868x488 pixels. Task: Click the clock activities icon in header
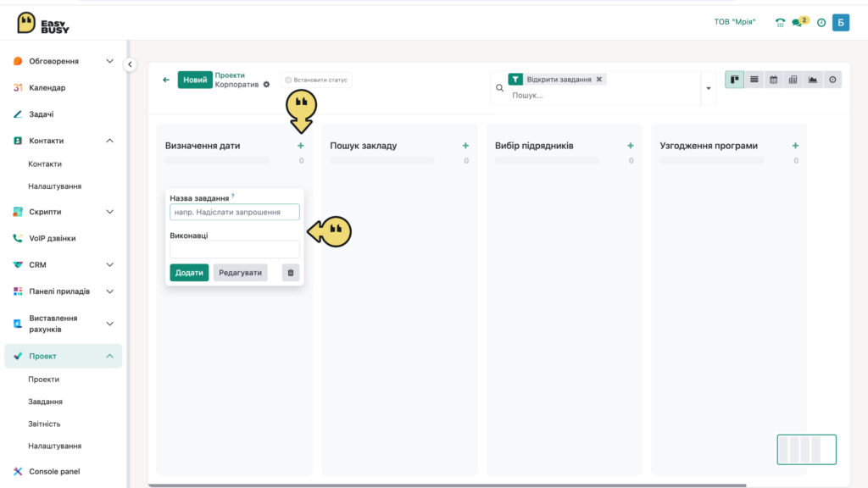pyautogui.click(x=821, y=23)
